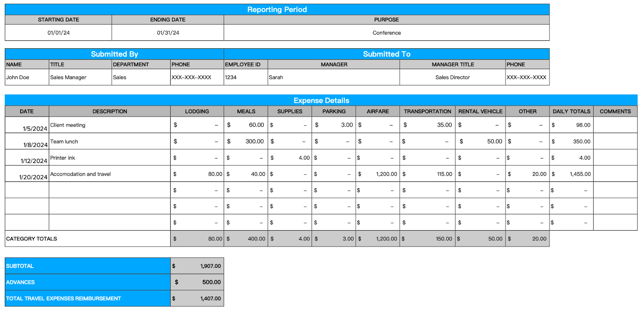Click the COMMENTS column header

tap(615, 111)
